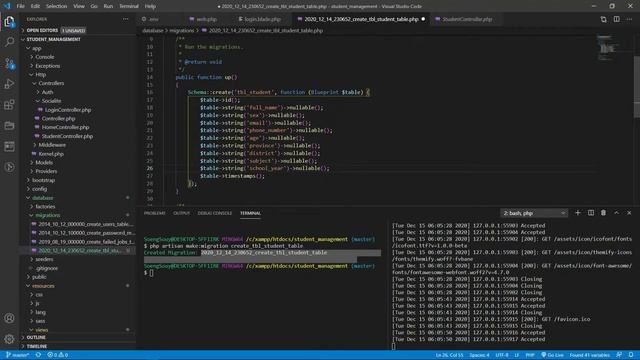The image size is (640, 360).
Task: Click the database breadcrumb
Action: tap(153, 31)
